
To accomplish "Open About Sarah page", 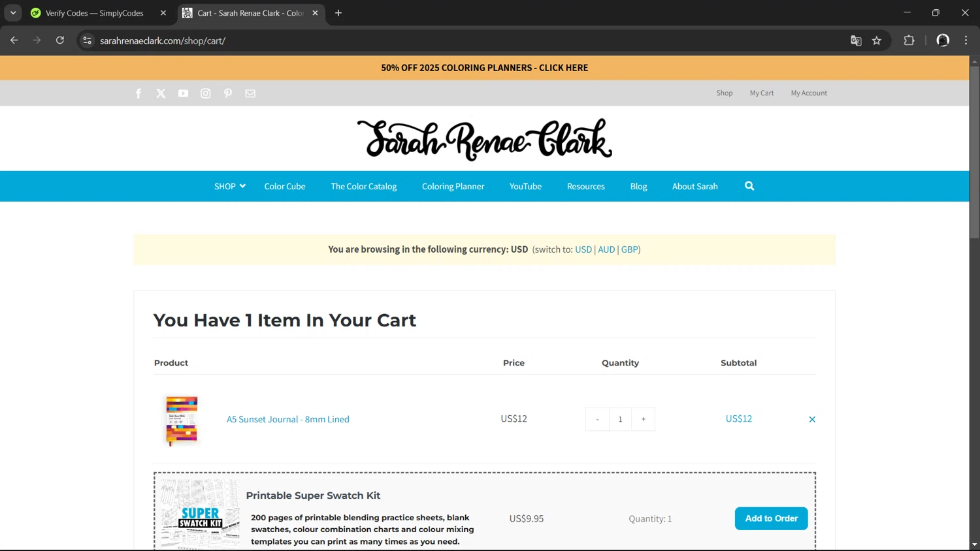I will [695, 186].
